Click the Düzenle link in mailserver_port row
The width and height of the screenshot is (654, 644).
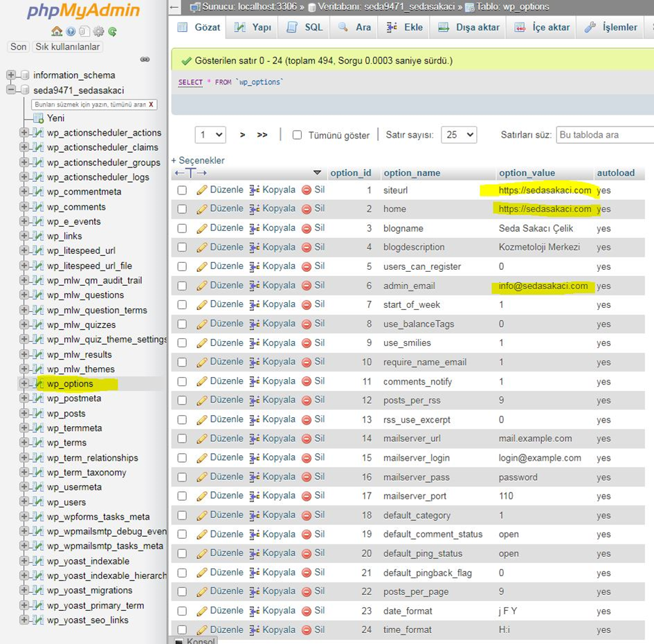[226, 495]
